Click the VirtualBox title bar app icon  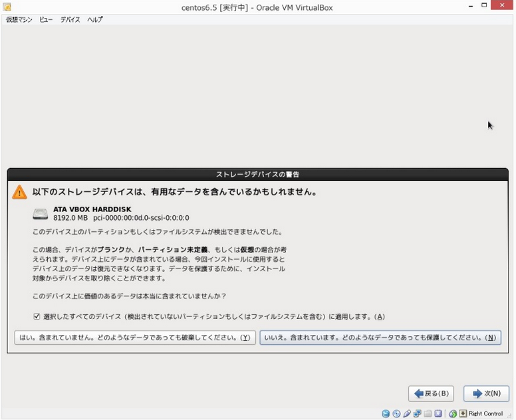click(7, 7)
